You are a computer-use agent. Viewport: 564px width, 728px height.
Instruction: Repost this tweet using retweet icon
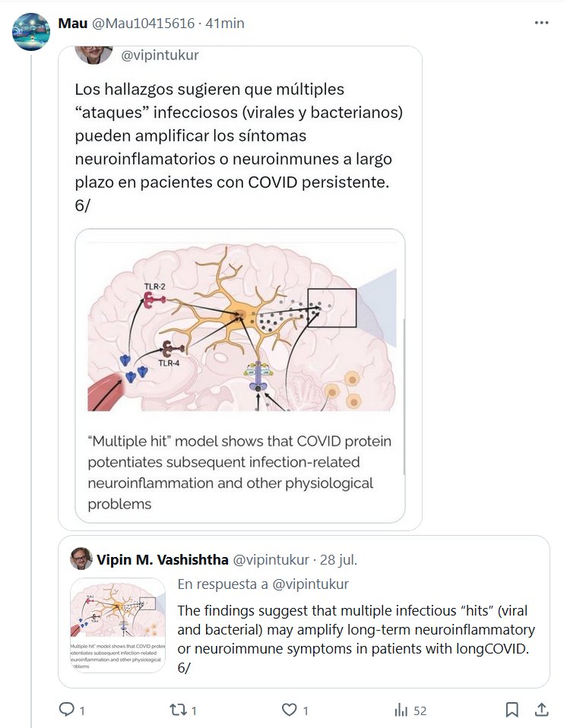pyautogui.click(x=177, y=710)
